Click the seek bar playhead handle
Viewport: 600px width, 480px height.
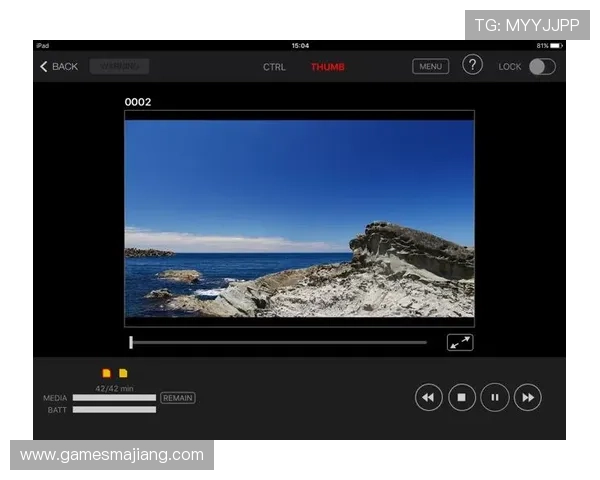131,342
